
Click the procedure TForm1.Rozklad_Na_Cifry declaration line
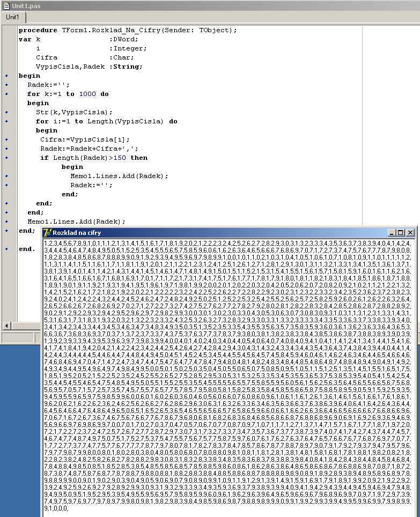coord(128,31)
